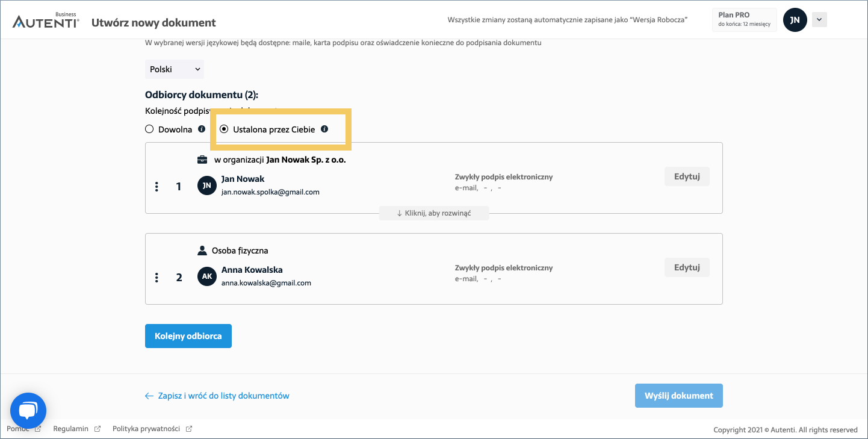Viewport: 868px width, 439px height.
Task: Click the AK avatar of Anna Kowalska
Action: click(x=207, y=276)
